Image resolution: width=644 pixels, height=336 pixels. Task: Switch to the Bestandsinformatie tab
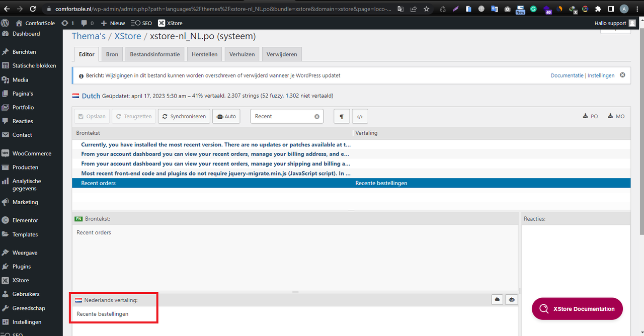(x=155, y=54)
